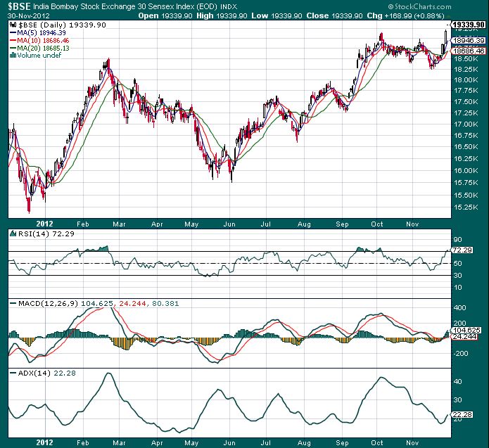Click the 2012 label under the price panel

coord(44,224)
